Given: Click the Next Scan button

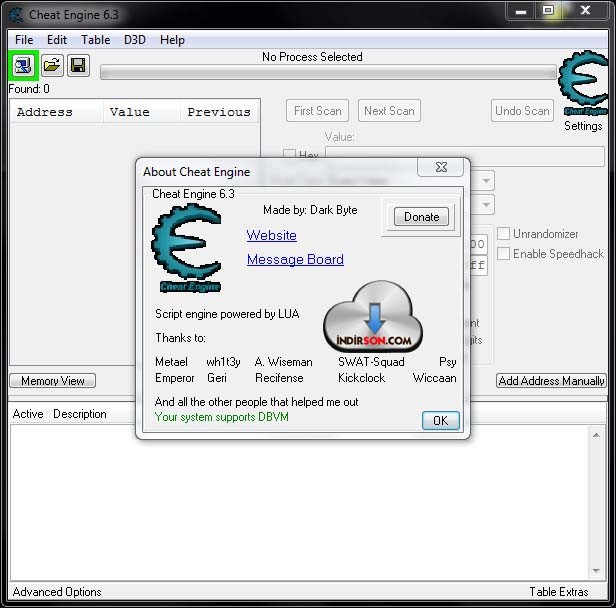Looking at the screenshot, I should coord(389,111).
